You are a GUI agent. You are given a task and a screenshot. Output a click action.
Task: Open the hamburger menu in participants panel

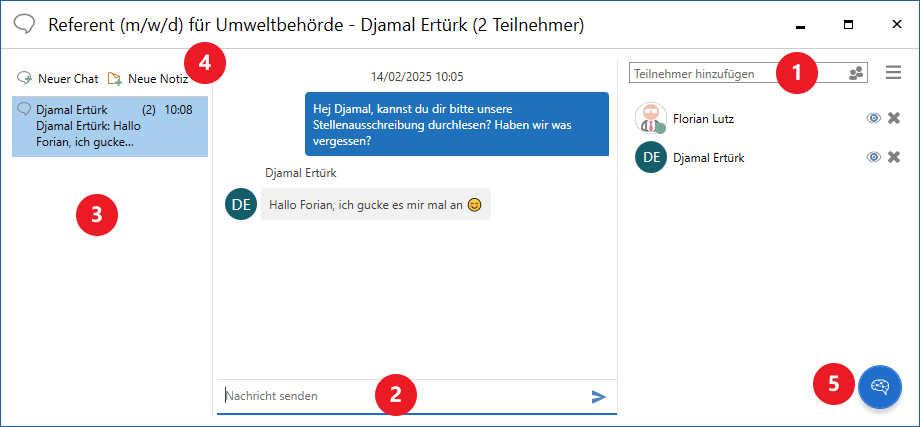[893, 73]
